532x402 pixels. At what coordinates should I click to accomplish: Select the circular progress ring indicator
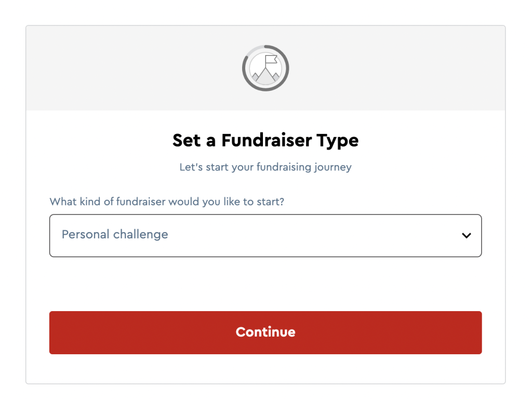tap(265, 68)
